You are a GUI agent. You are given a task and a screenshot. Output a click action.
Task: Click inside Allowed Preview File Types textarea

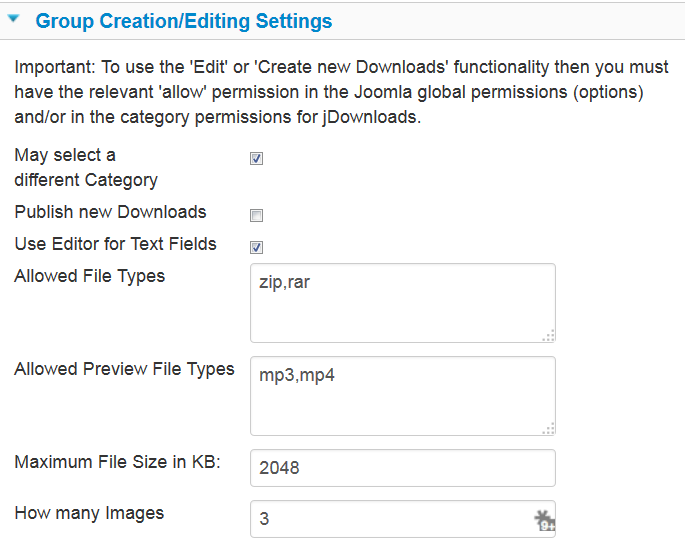click(x=403, y=396)
